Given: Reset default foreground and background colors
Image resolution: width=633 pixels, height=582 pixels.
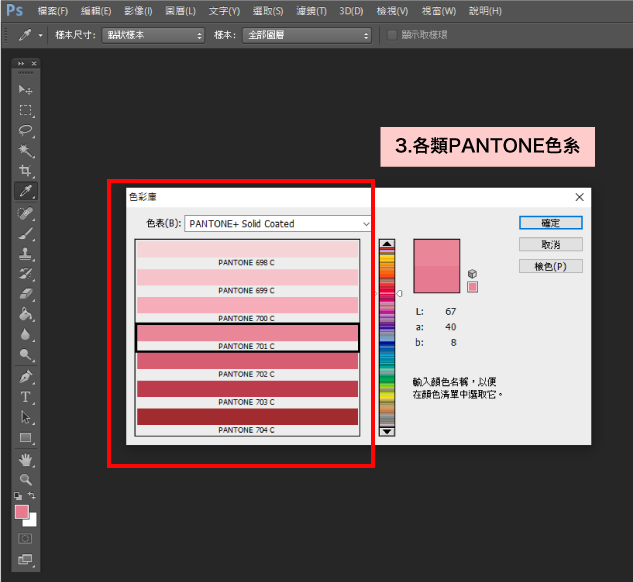Looking at the screenshot, I should tap(18, 496).
